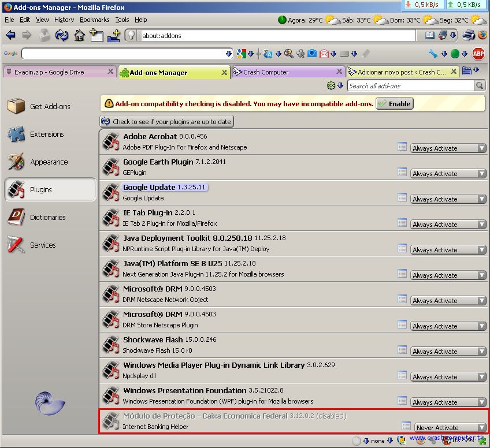Viewport: 490px width, 448px height.
Task: Go back with the blue Back arrow
Action: 10,35
